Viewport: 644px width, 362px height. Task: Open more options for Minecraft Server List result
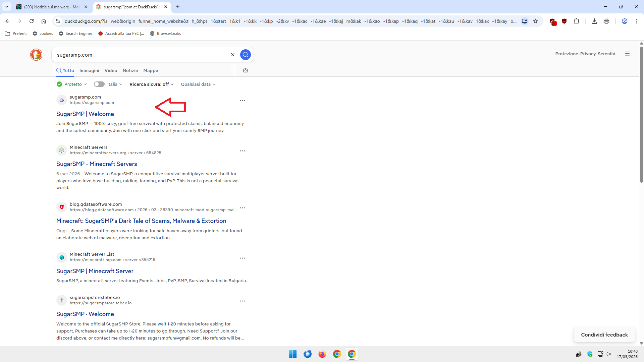click(243, 258)
